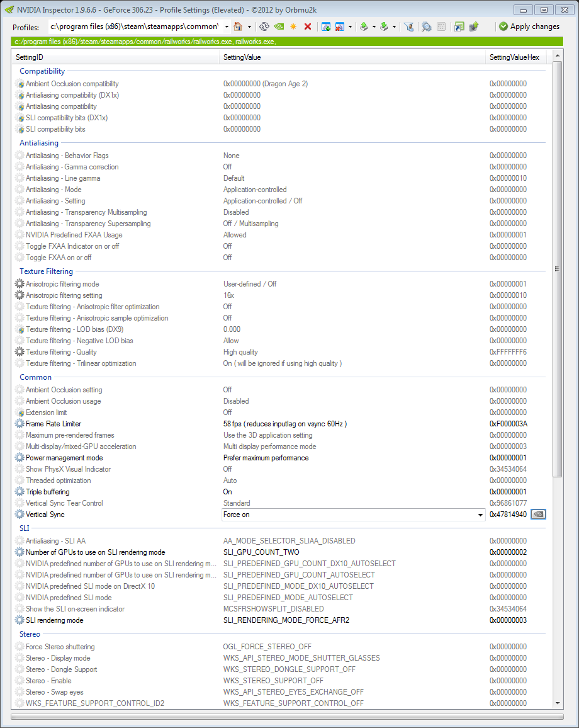The image size is (579, 728).
Task: Click the refresh profiles icon
Action: click(x=264, y=26)
